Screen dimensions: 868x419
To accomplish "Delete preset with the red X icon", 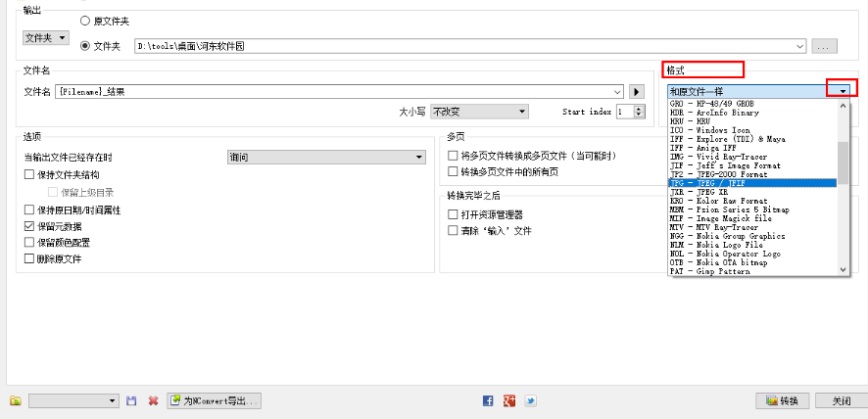I will tap(154, 400).
